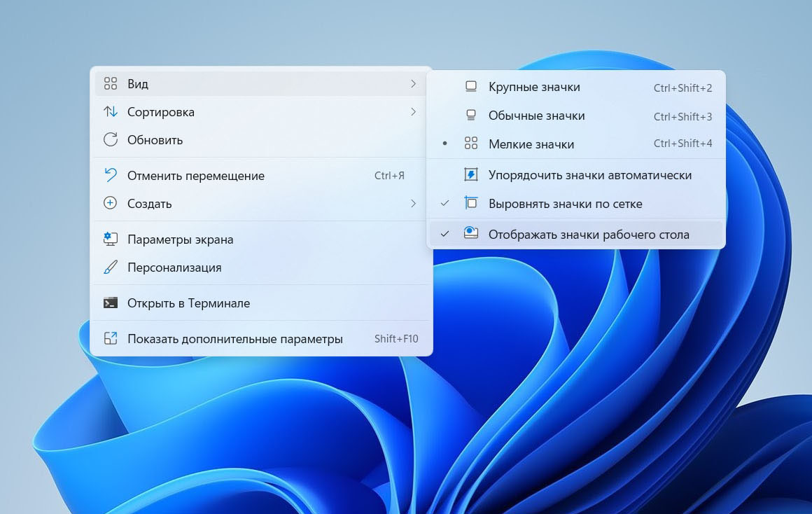Open the Сортировка menu entry

[x=260, y=111]
